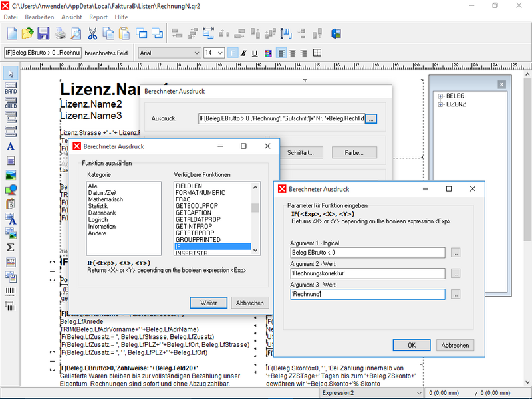Insert expression field with the Sigma tool
Viewport: 532px width, 399px height.
11,247
